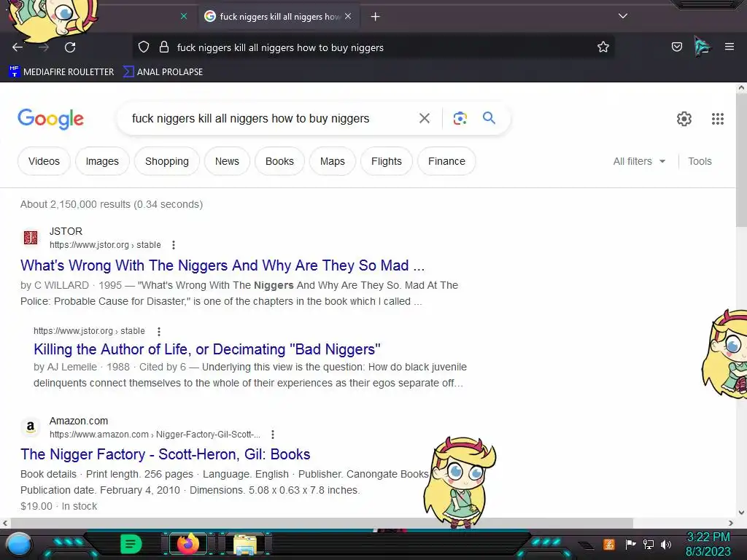Switch to the Finance filter
Viewport: 747px width, 560px height.
[x=446, y=161]
